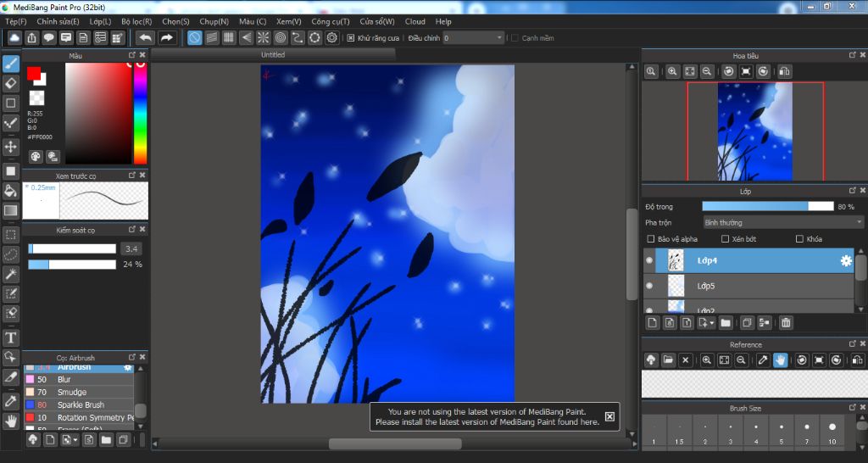Viewport: 868px width, 463px height.
Task: Enable Khóa lock checkbox
Action: pos(799,239)
